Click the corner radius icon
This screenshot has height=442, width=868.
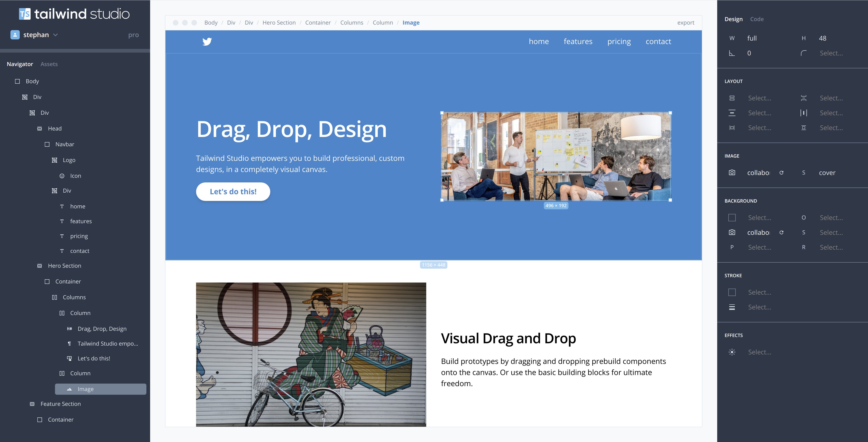pyautogui.click(x=804, y=53)
